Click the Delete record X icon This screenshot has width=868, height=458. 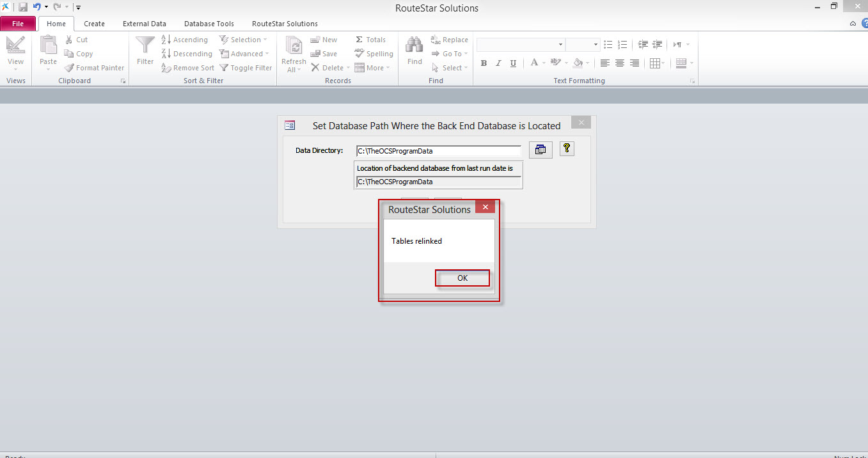click(x=315, y=68)
